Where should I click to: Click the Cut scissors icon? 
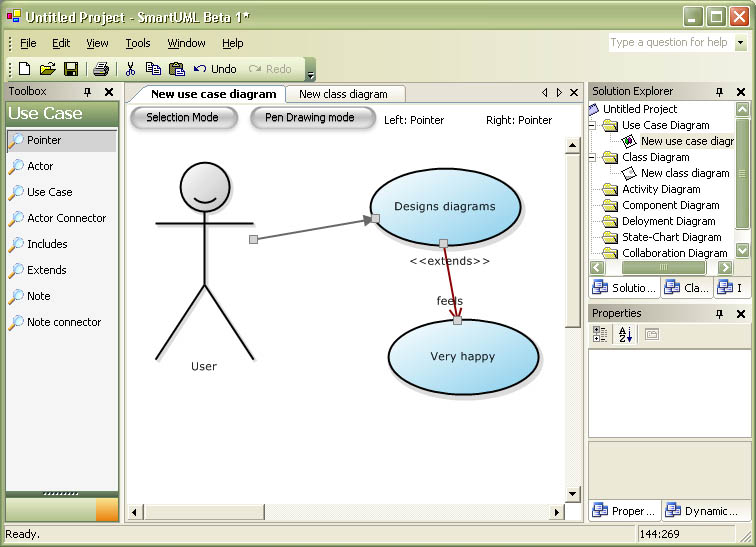click(130, 69)
